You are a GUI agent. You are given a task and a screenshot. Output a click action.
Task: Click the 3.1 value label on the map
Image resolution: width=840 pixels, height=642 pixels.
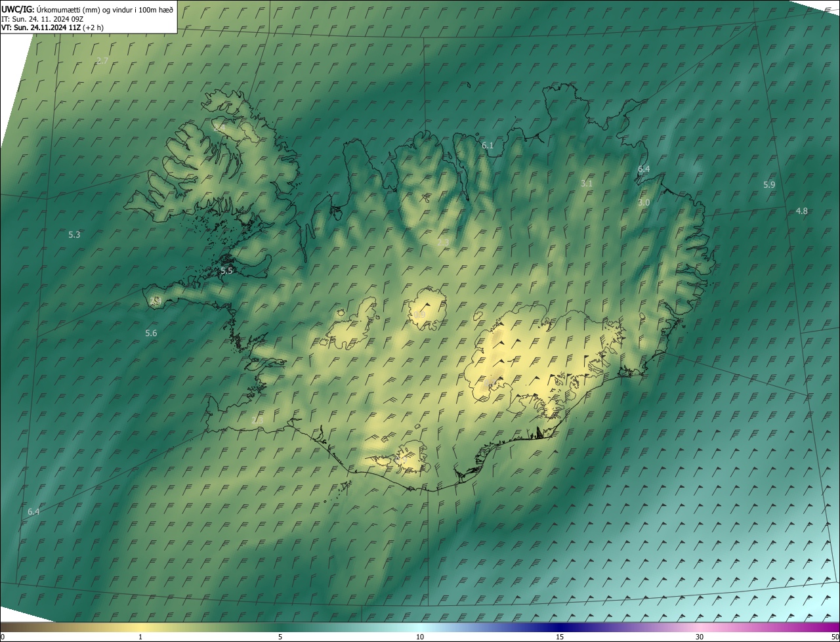coord(587,184)
